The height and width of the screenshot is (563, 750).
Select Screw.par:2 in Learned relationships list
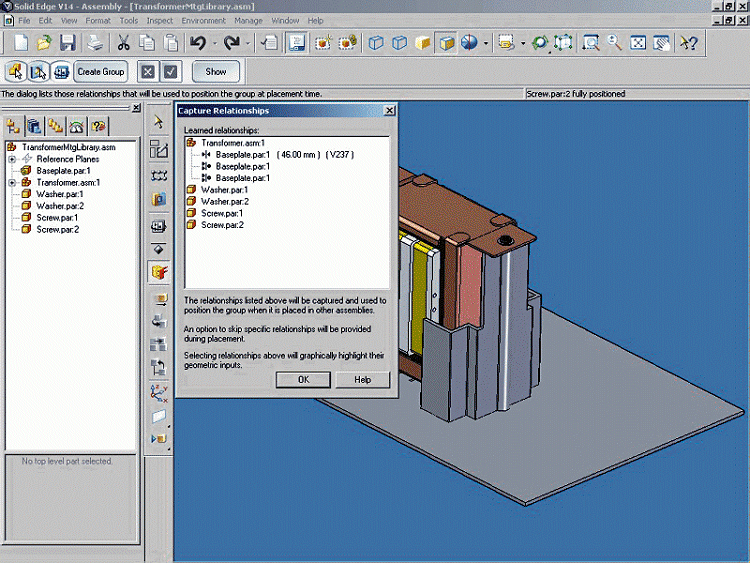pyautogui.click(x=222, y=225)
